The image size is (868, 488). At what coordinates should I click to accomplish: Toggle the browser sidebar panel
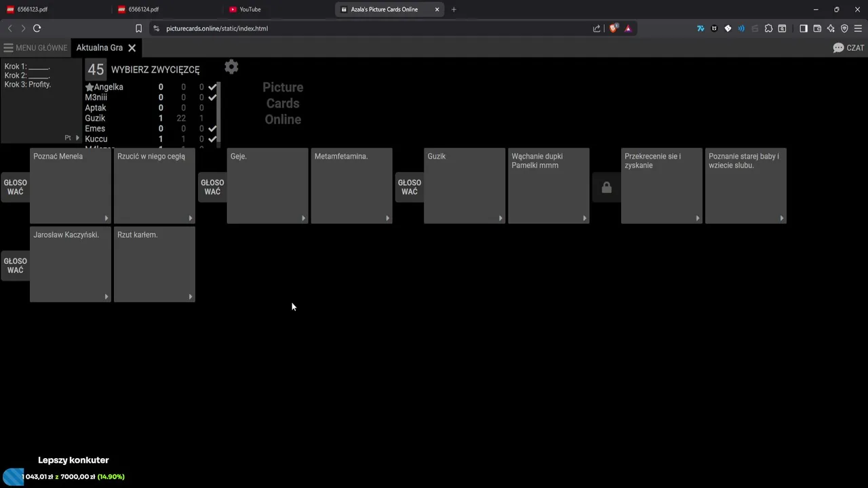[804, 28]
